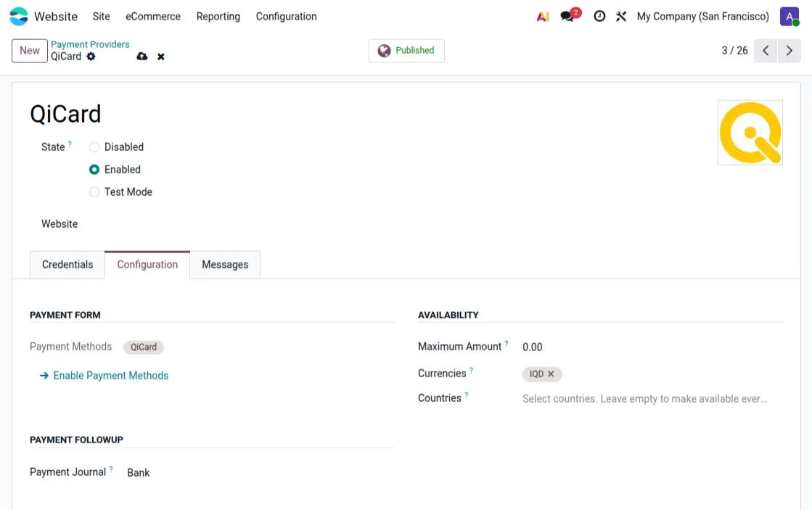Open the eCommerce menu
This screenshot has width=812, height=510.
(x=153, y=17)
